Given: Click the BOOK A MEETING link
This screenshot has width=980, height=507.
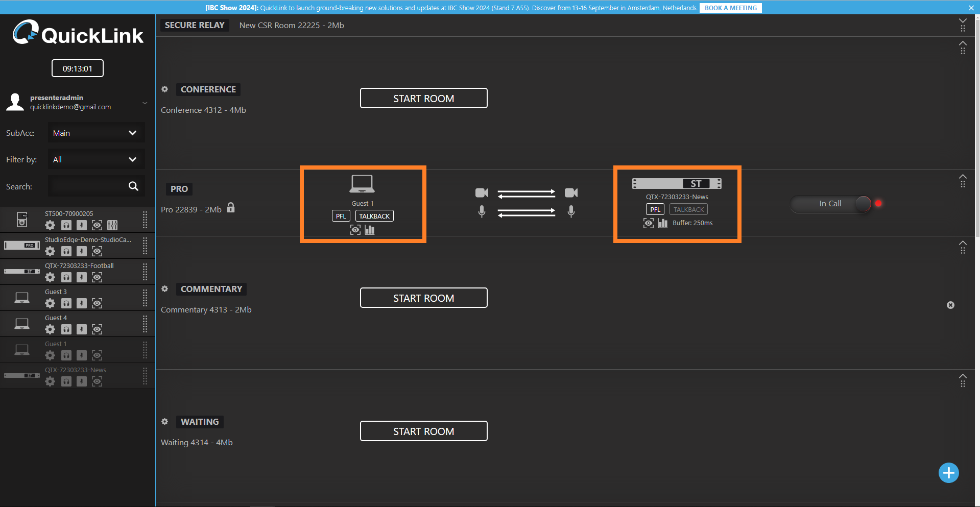Looking at the screenshot, I should [730, 8].
